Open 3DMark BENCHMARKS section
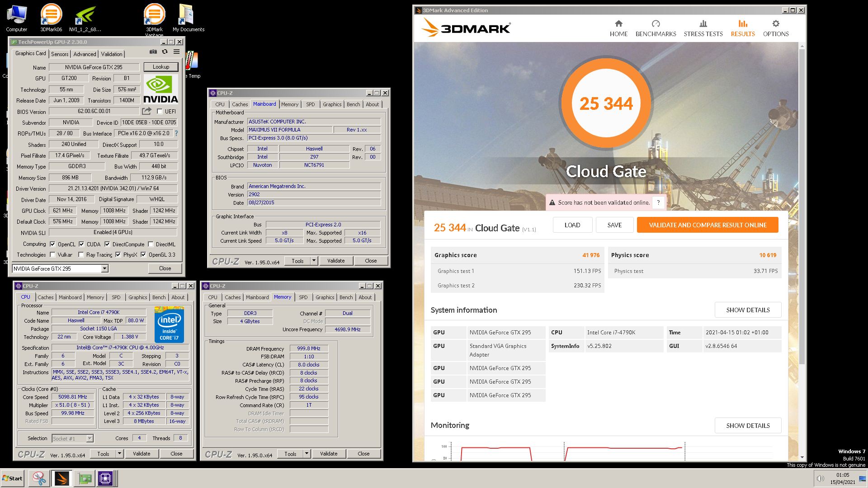The image size is (868, 488). coord(656,28)
